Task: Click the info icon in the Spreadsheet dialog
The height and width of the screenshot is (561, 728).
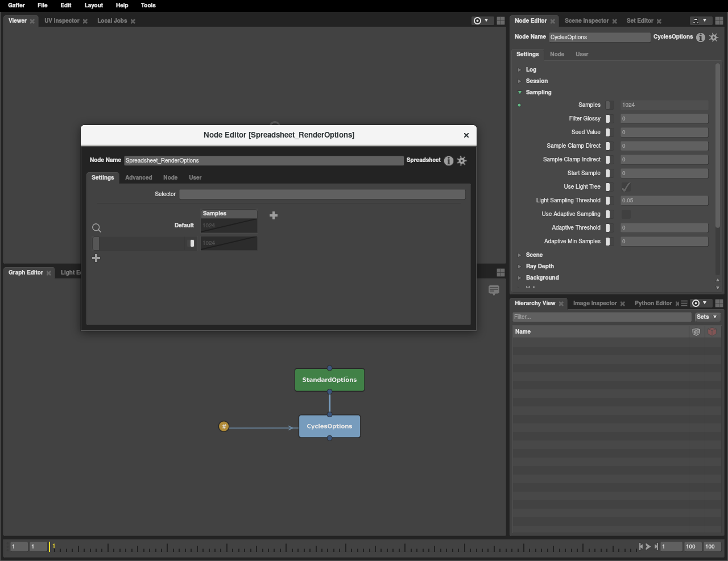Action: click(x=449, y=161)
